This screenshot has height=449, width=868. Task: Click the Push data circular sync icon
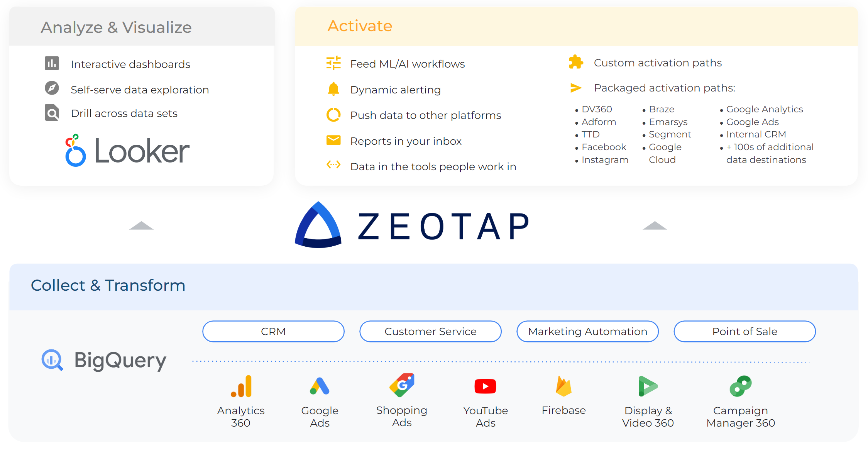pyautogui.click(x=333, y=115)
